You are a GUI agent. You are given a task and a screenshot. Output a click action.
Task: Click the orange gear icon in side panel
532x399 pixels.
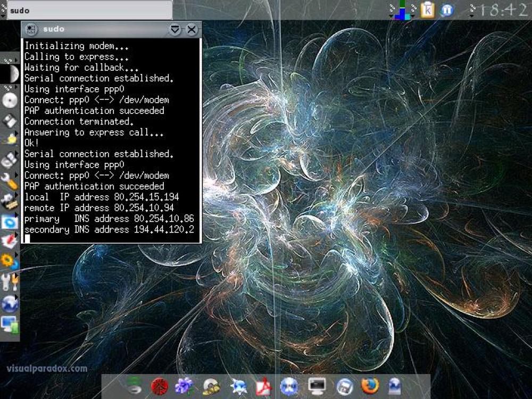(9, 262)
